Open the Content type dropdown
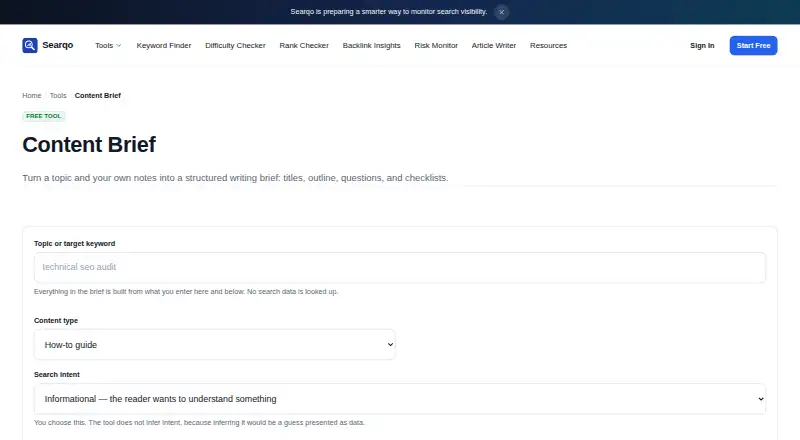Image resolution: width=800 pixels, height=440 pixels. click(x=214, y=345)
